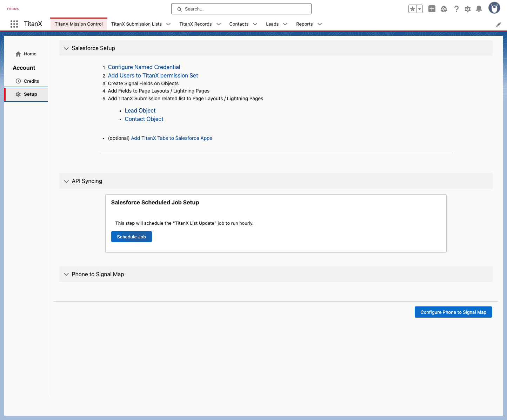
Task: Open the user profile avatar
Action: click(x=494, y=8)
